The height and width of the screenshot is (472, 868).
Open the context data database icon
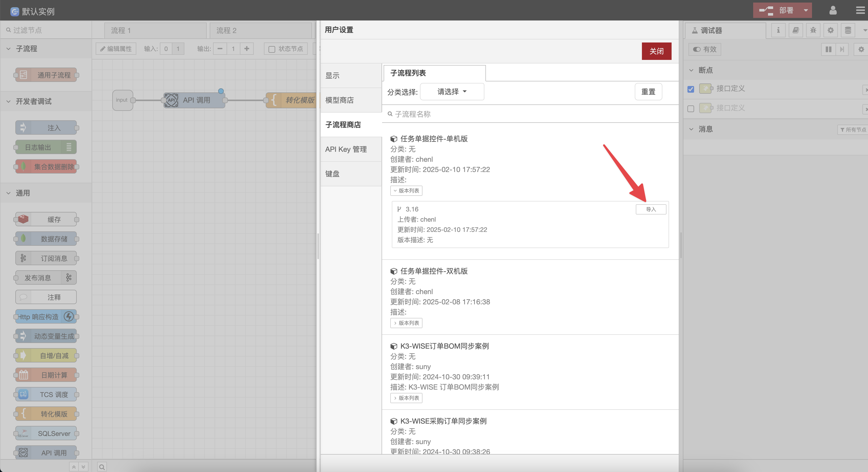pos(848,30)
